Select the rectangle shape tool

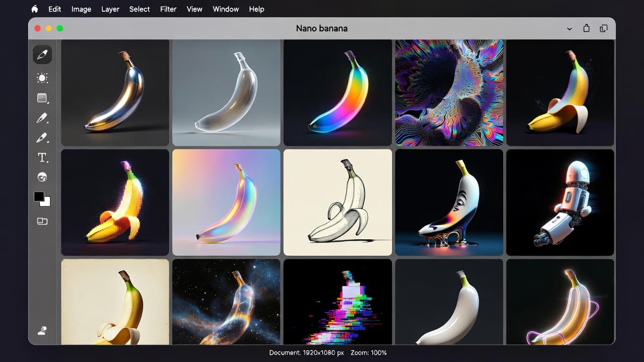click(42, 98)
